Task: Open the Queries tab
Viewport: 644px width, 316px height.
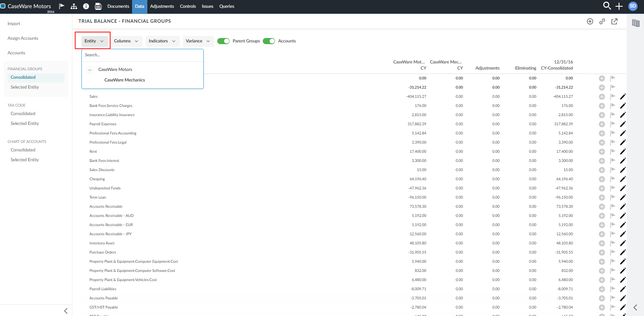Action: [227, 6]
